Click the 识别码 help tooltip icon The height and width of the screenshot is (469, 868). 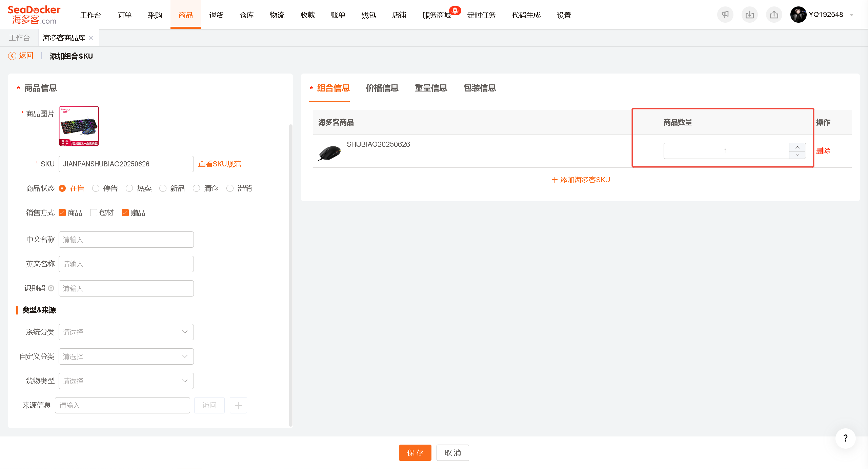point(51,288)
